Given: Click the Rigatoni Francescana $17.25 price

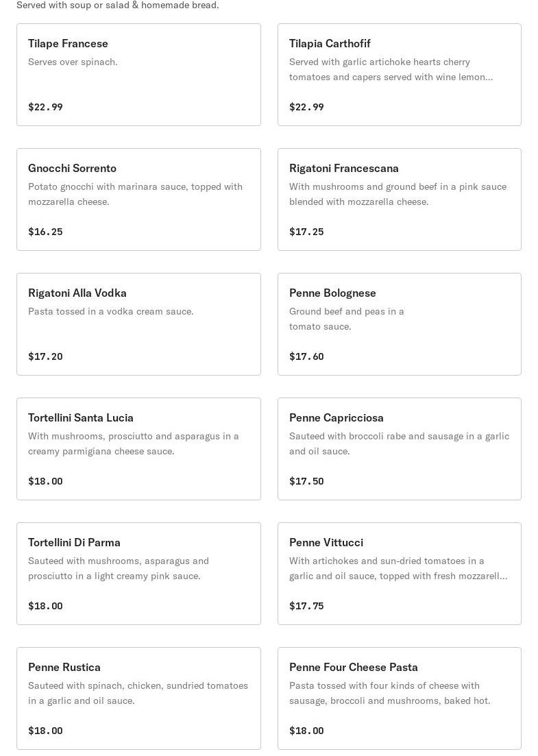Looking at the screenshot, I should pos(306,232).
